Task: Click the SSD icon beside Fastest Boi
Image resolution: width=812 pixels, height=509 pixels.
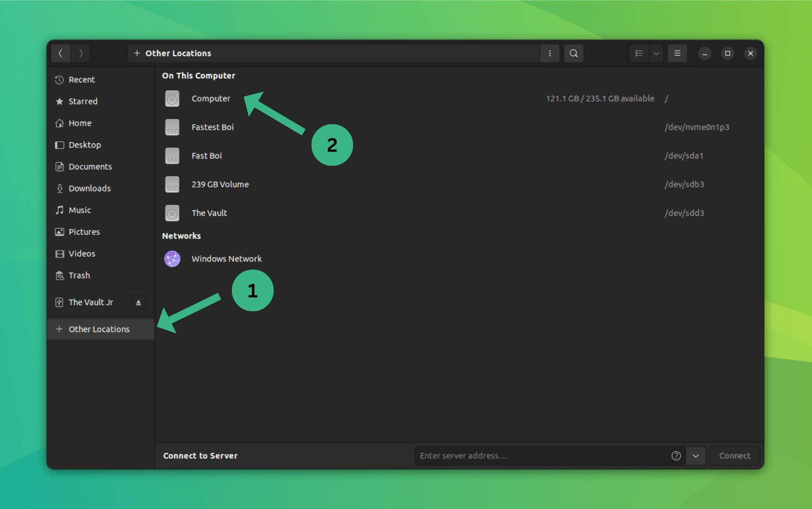Action: 172,127
